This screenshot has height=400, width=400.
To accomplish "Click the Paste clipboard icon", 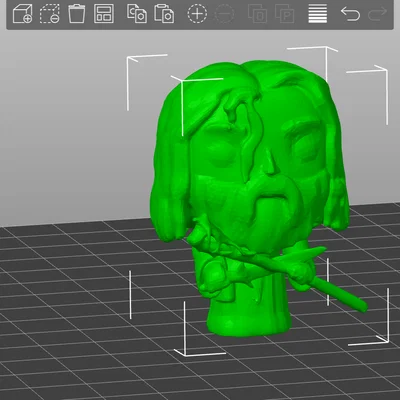I will click(x=164, y=14).
